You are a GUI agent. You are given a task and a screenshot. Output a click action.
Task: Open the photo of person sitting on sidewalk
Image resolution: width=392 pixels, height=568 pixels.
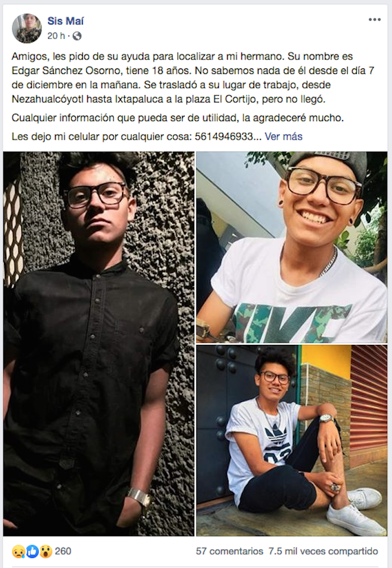292,441
